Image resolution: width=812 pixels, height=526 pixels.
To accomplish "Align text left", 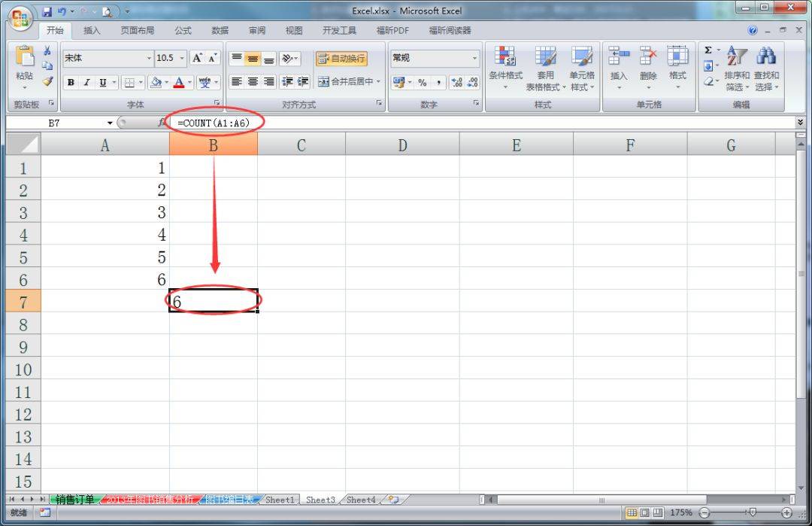I will coord(237,82).
